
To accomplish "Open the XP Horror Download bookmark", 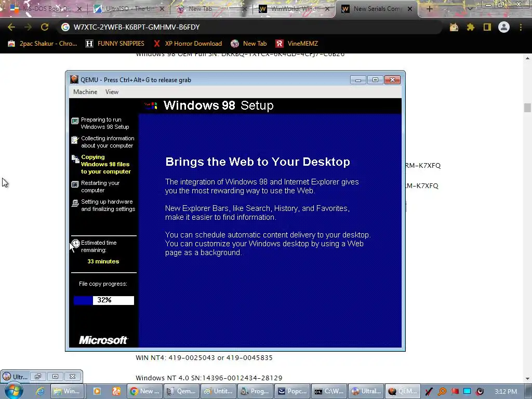I will click(188, 44).
